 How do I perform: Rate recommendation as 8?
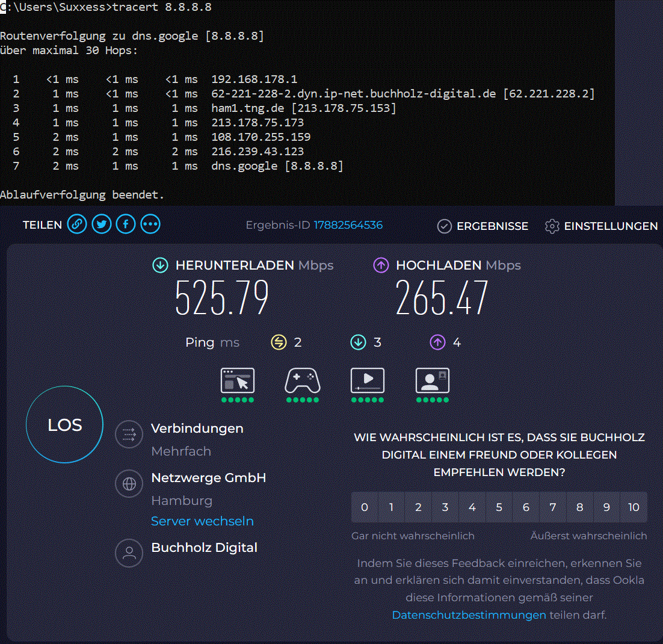580,507
